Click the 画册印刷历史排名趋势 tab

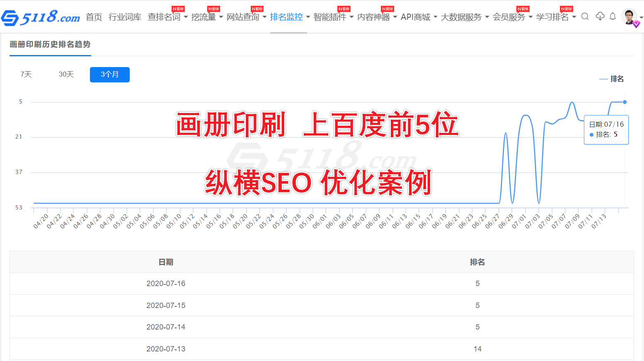coord(50,44)
